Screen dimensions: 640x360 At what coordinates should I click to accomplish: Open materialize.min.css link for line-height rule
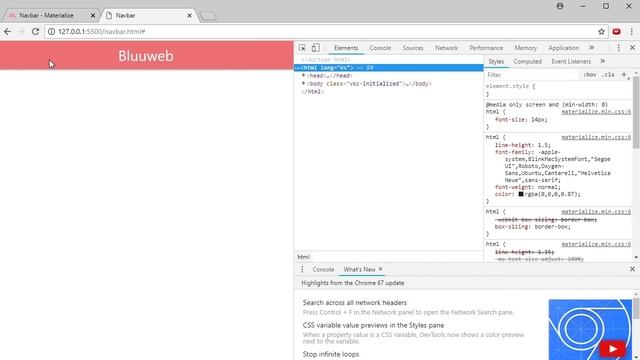pyautogui.click(x=596, y=137)
